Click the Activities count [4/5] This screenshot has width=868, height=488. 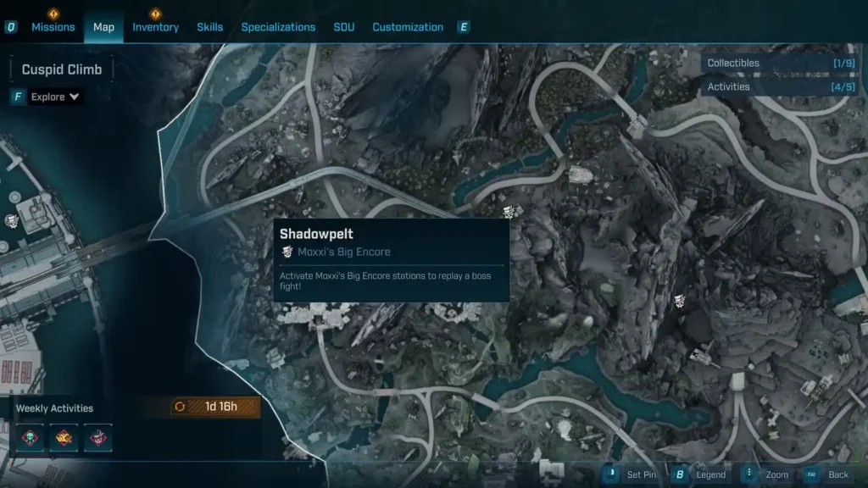coord(843,87)
